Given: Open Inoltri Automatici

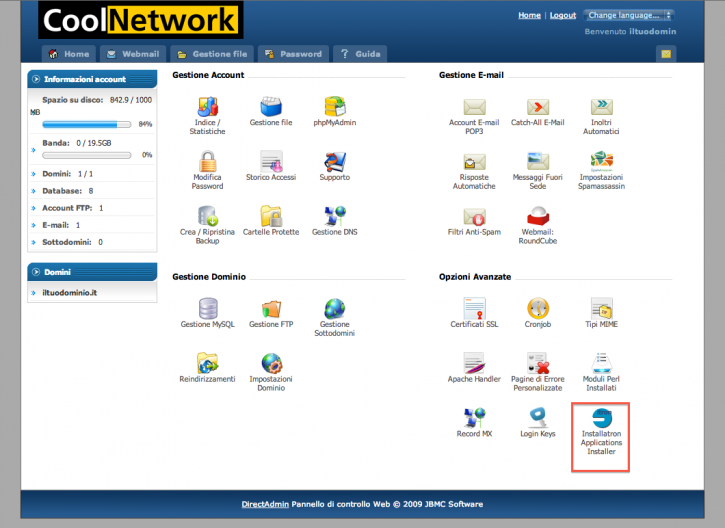Looking at the screenshot, I should (x=602, y=107).
